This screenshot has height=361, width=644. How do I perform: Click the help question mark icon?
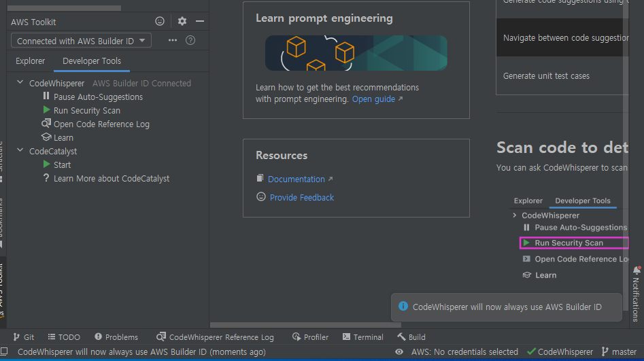[x=190, y=40]
